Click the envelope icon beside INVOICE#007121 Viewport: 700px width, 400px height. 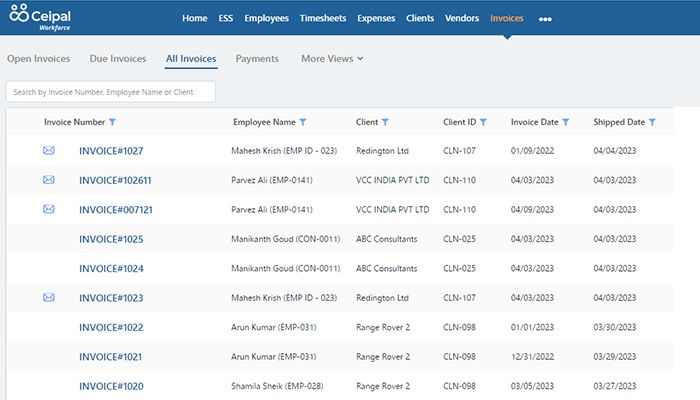tap(48, 209)
